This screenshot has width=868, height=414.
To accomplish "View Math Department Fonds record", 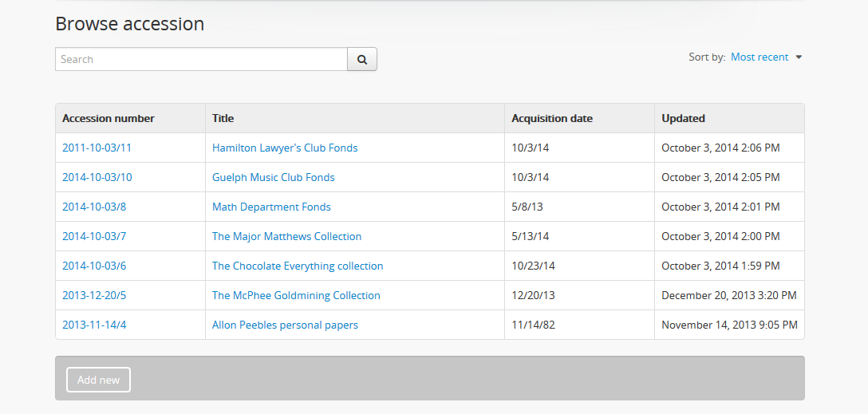I will tap(271, 207).
